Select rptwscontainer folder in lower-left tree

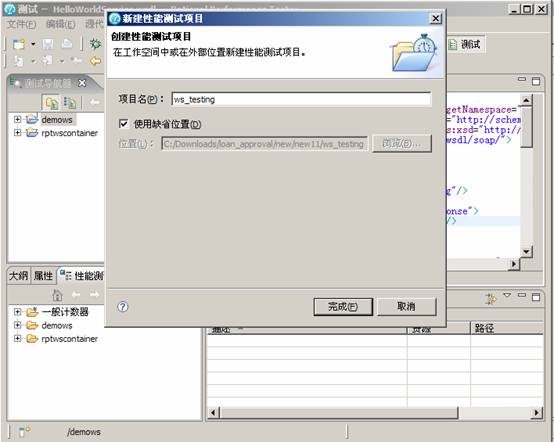(x=69, y=338)
